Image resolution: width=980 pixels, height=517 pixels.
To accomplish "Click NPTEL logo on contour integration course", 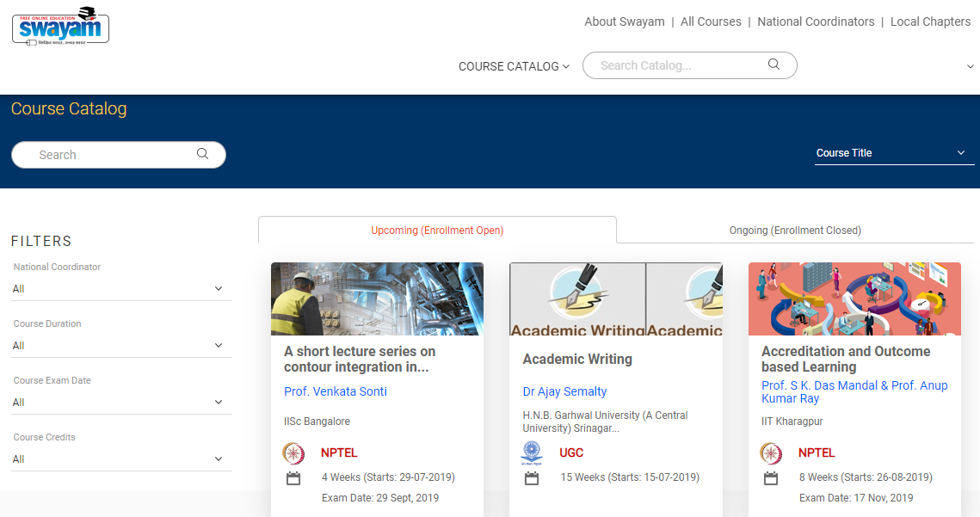I will pyautogui.click(x=293, y=453).
